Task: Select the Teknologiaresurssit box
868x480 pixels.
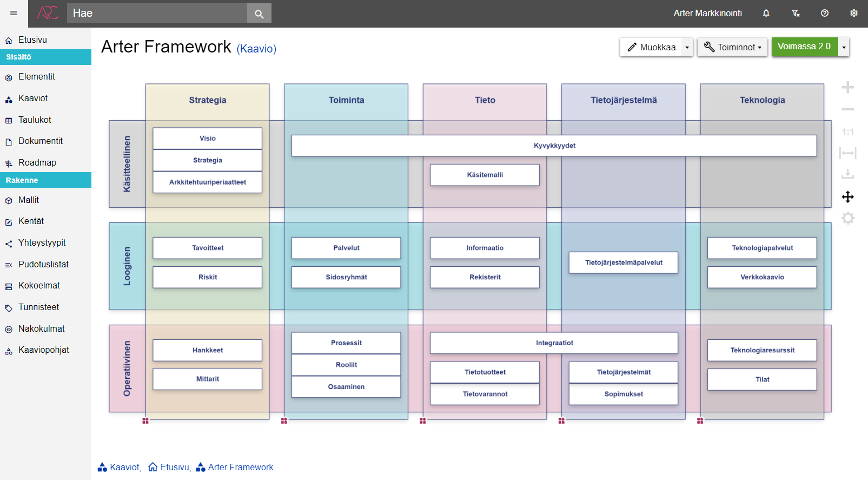Action: [762, 350]
